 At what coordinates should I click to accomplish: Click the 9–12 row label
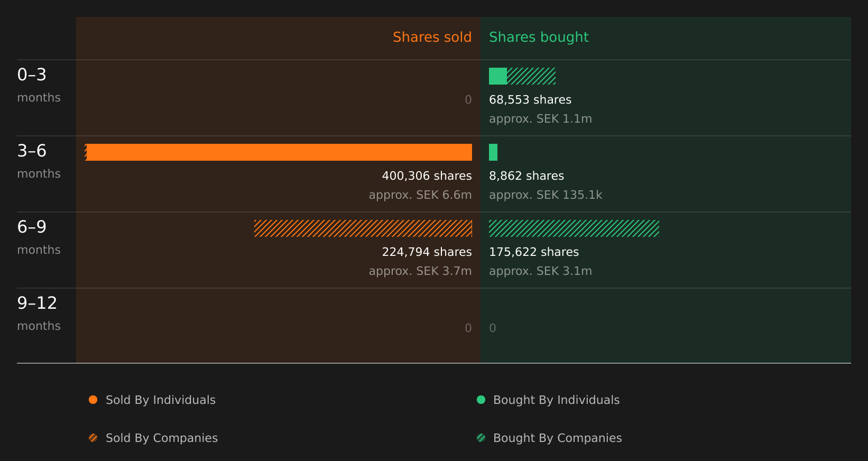[37, 303]
